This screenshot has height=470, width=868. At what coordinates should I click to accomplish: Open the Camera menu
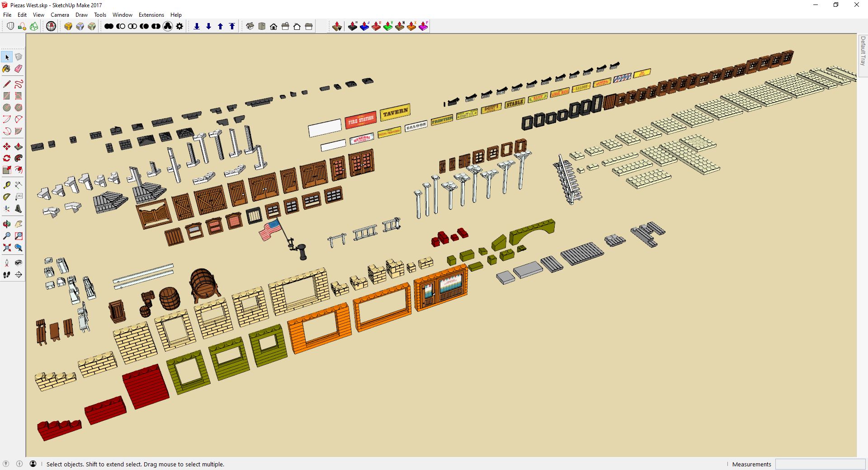coord(60,15)
